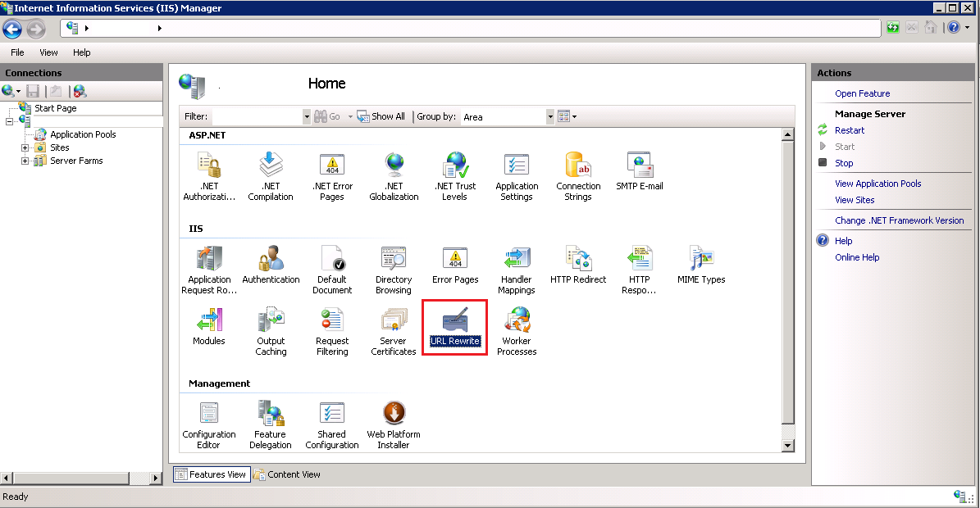Open the Modules feature

pos(209,326)
